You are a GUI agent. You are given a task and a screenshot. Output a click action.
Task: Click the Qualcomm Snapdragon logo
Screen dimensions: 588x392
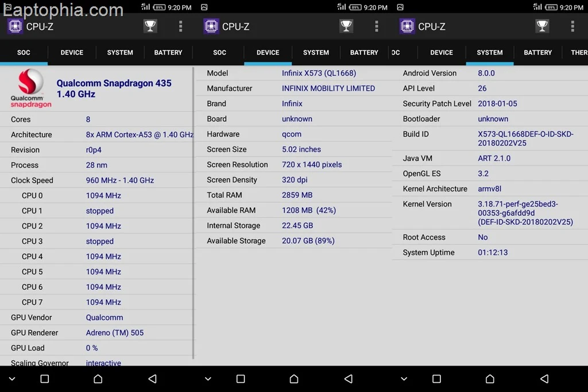tap(31, 88)
